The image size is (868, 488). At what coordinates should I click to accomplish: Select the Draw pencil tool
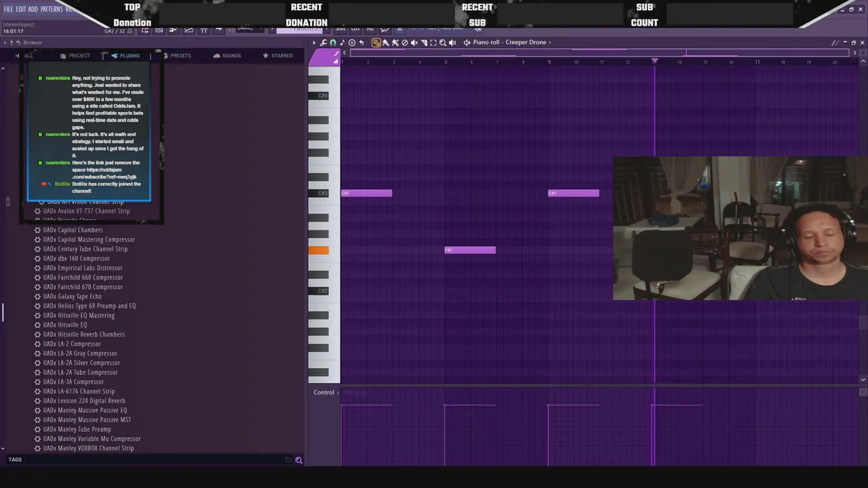376,43
